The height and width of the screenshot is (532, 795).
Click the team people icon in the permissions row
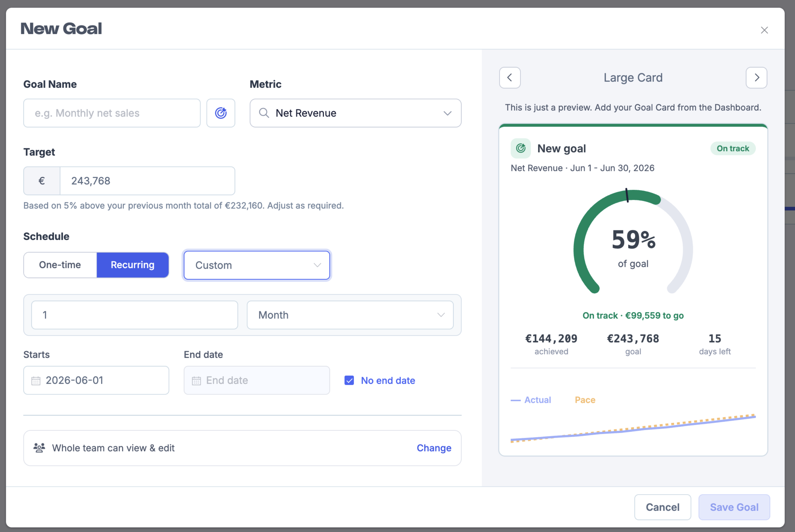tap(39, 448)
